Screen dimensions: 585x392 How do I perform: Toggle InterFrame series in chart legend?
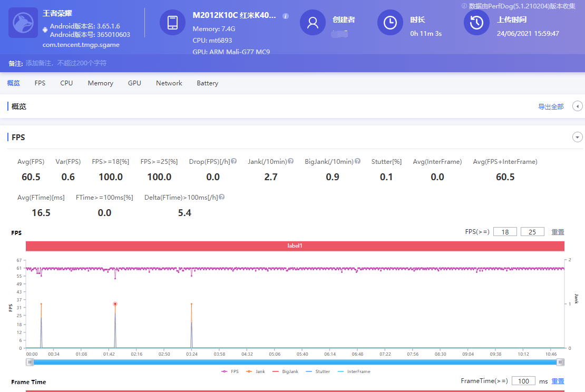pos(354,371)
